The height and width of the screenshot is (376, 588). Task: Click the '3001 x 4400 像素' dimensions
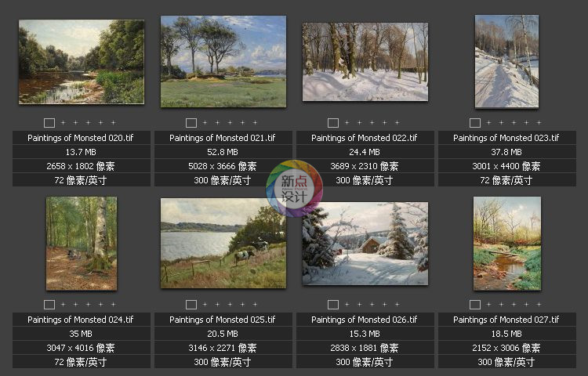[x=506, y=166]
